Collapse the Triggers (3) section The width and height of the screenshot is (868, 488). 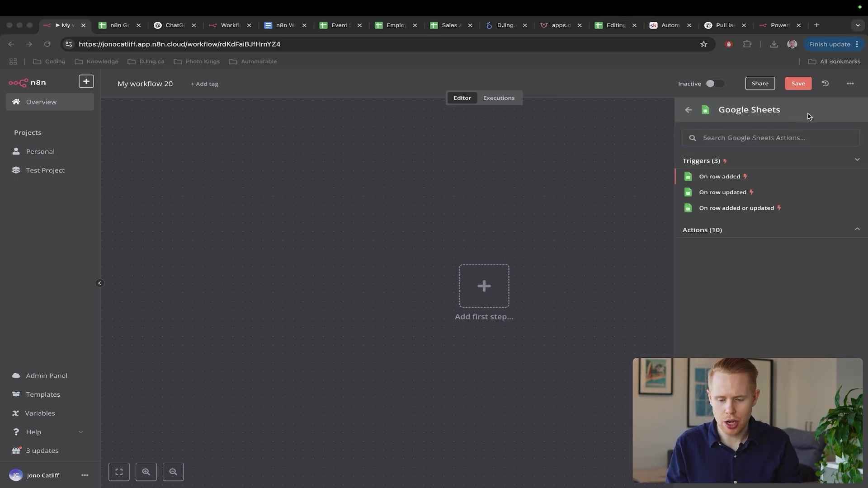[x=857, y=160]
